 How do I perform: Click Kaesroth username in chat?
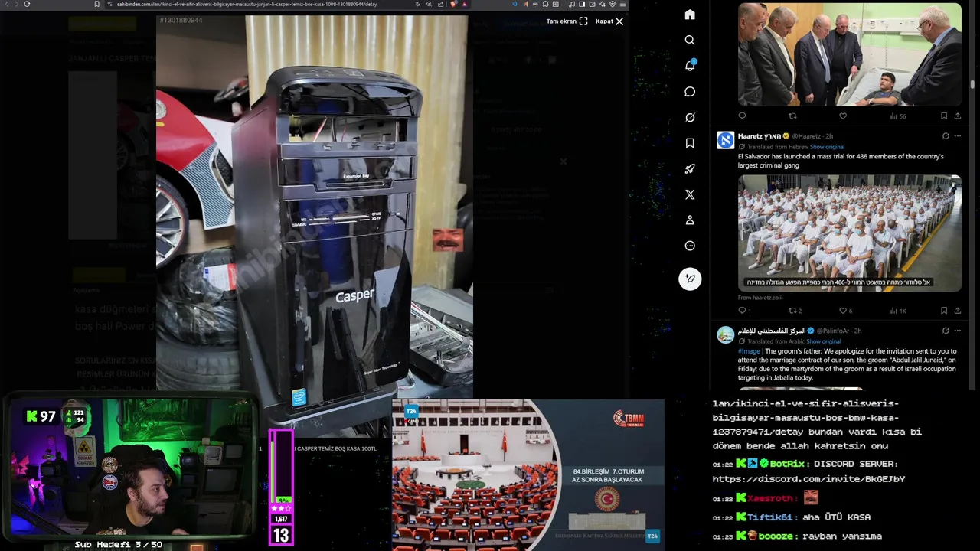point(770,498)
